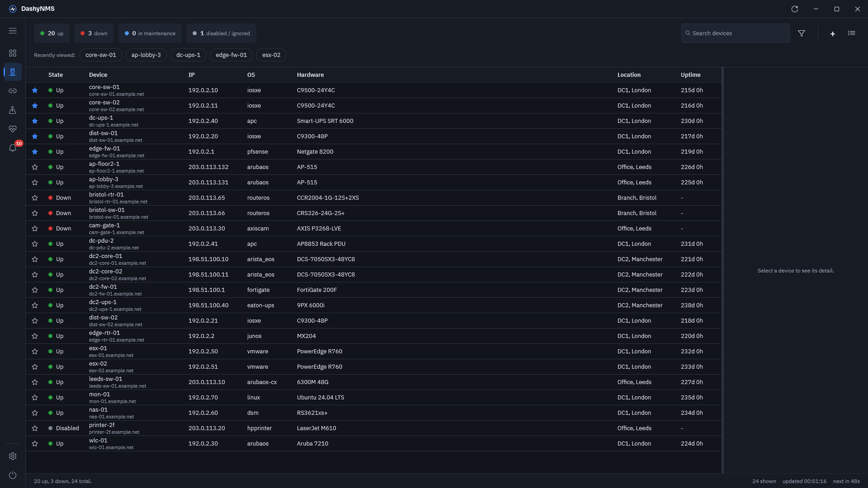The width and height of the screenshot is (868, 488).
Task: Open the links sidebar icon
Action: [x=13, y=91]
